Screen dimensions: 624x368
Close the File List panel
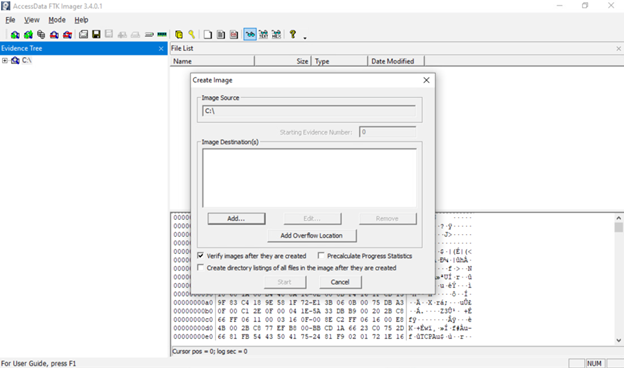click(x=618, y=49)
